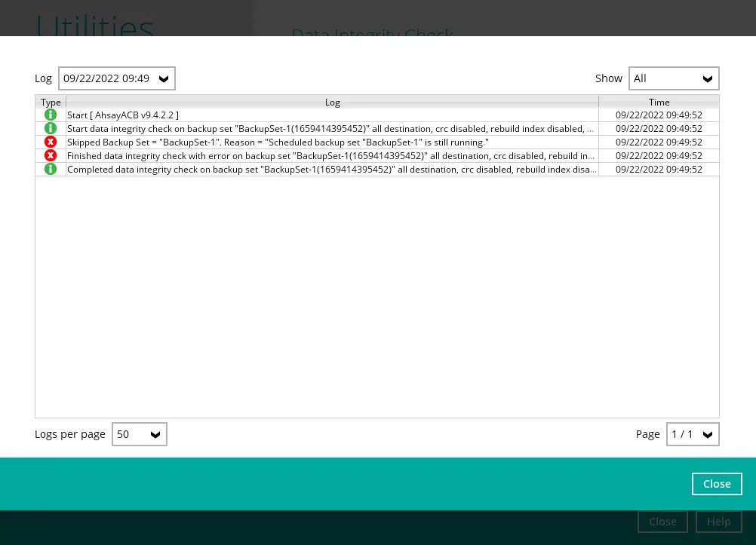Viewport: 756px width, 545px height.
Task: Click the timestamp of the Skipped Backup Set row
Action: pyautogui.click(x=659, y=142)
